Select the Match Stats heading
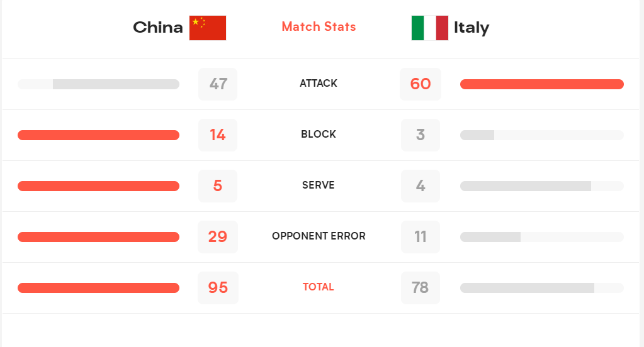The height and width of the screenshot is (347, 644). pyautogui.click(x=319, y=26)
